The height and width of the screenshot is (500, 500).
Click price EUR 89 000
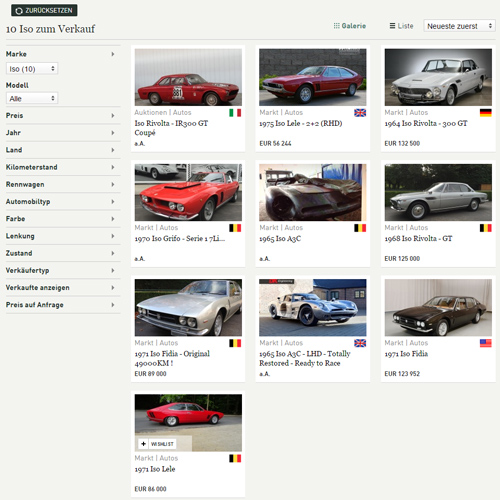tap(150, 374)
